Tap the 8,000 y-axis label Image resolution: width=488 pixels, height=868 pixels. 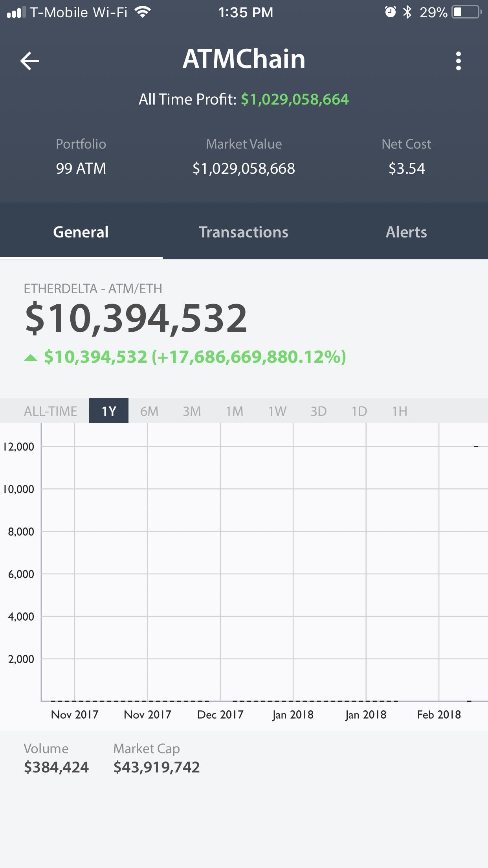21,531
